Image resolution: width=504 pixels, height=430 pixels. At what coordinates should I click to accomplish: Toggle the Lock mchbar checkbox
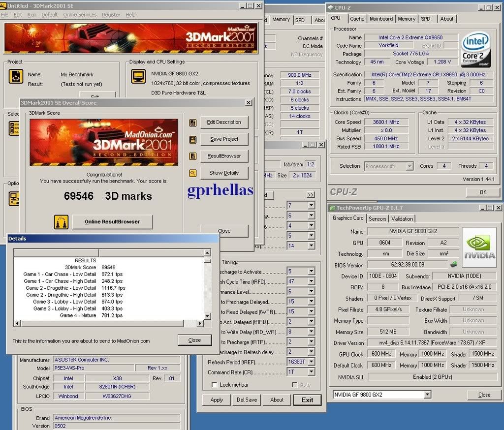point(214,385)
